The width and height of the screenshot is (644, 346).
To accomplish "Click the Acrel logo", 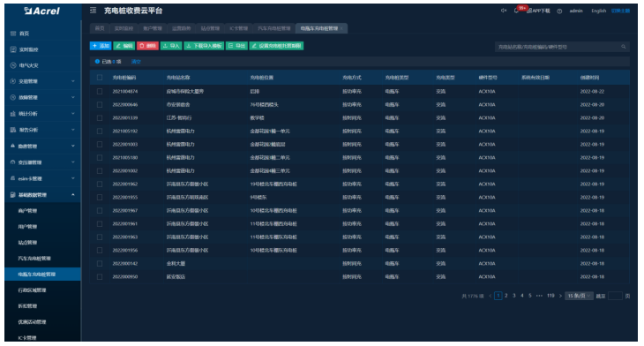I will coord(41,11).
